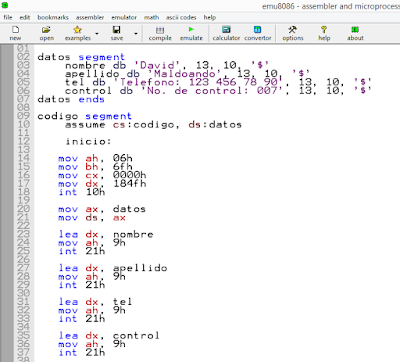The width and height of the screenshot is (400, 362).
Task: Open the file menu
Action: [x=8, y=17]
